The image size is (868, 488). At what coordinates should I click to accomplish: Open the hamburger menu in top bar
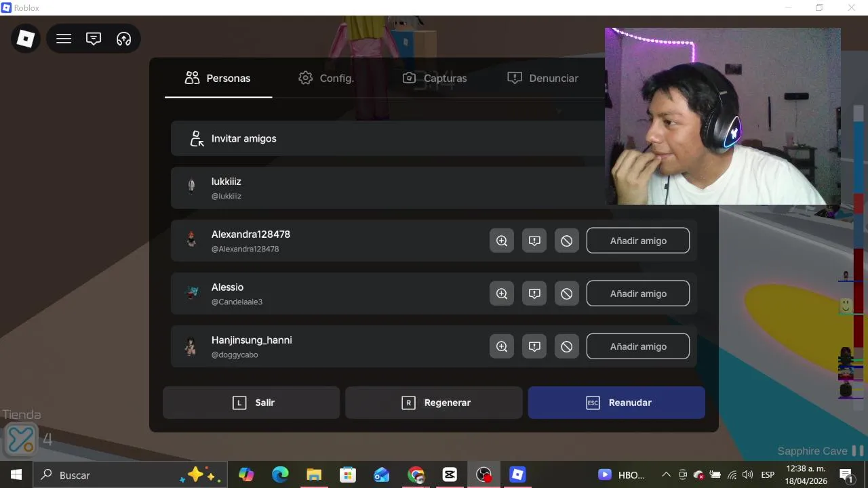64,39
